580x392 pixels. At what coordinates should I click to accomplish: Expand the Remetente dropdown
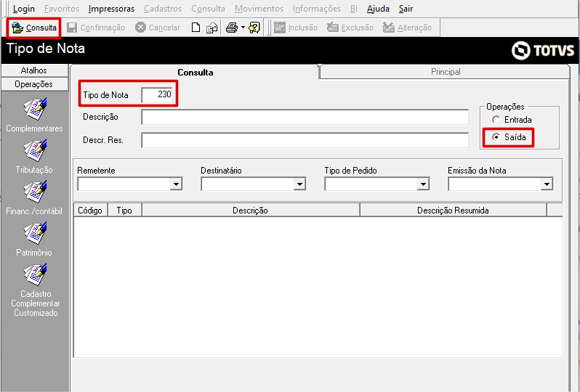pyautogui.click(x=176, y=184)
